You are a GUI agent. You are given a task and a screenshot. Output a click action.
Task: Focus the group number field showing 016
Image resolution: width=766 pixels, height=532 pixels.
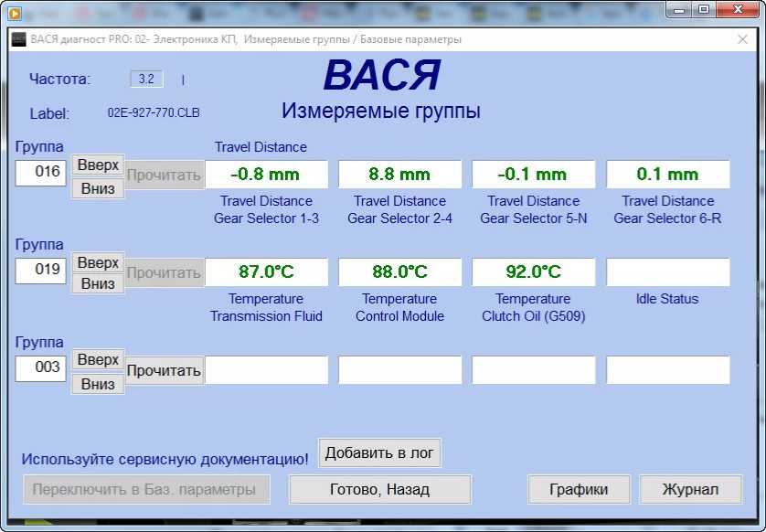(40, 173)
